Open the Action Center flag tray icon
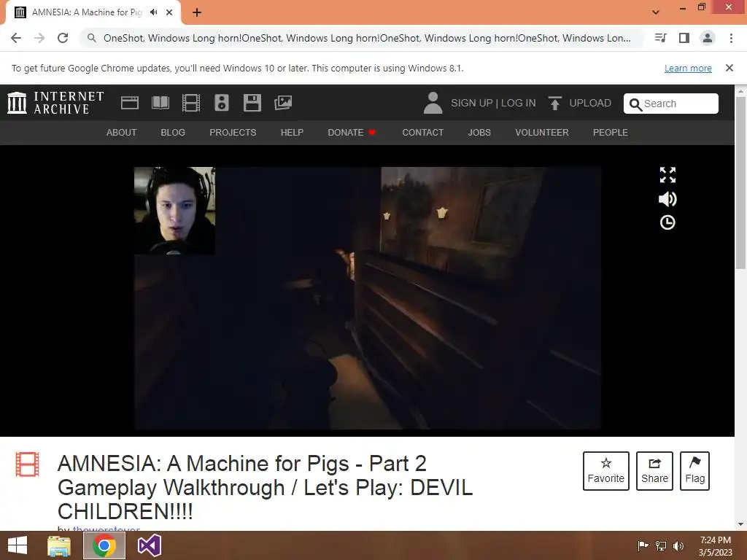 pyautogui.click(x=643, y=545)
